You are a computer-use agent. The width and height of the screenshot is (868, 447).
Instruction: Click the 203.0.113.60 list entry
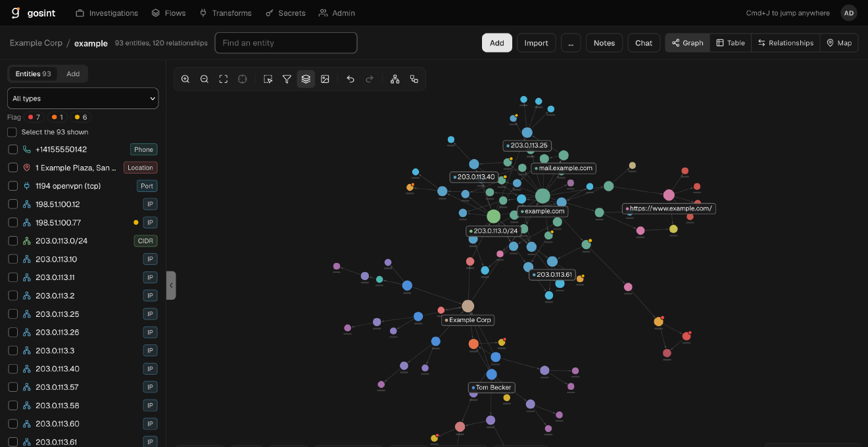(83, 423)
